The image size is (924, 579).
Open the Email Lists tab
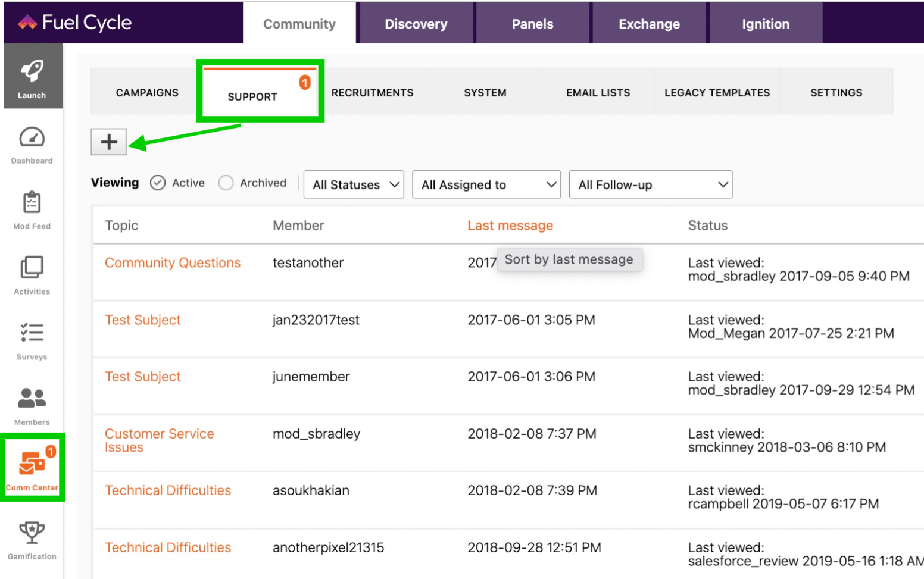[598, 92]
